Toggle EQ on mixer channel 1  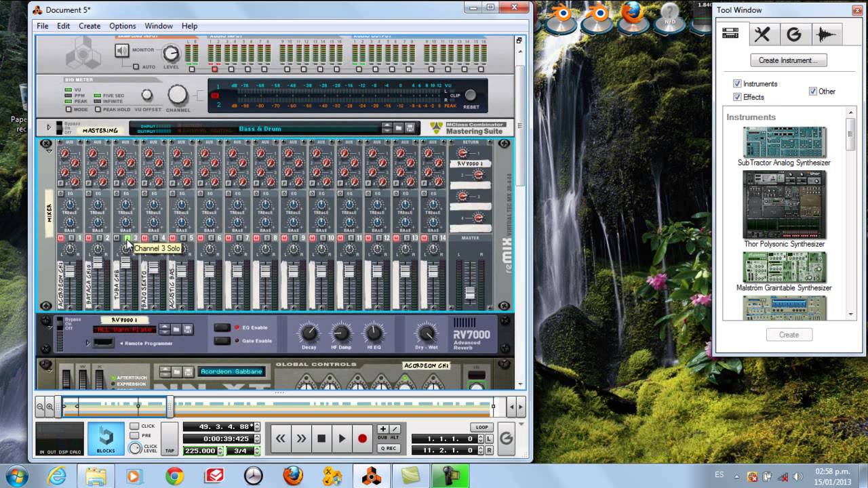[x=61, y=193]
